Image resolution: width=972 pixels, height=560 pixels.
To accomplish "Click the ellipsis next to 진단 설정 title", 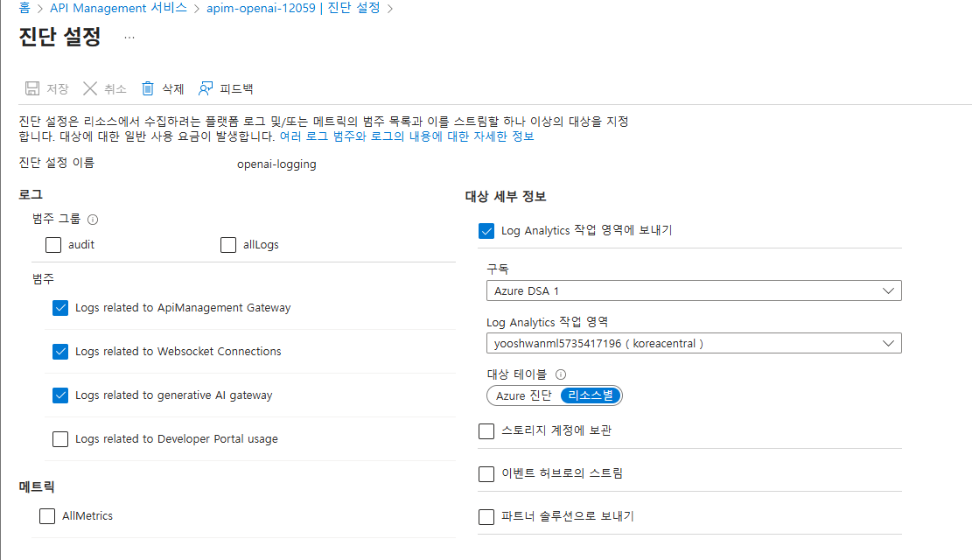I will click(129, 37).
